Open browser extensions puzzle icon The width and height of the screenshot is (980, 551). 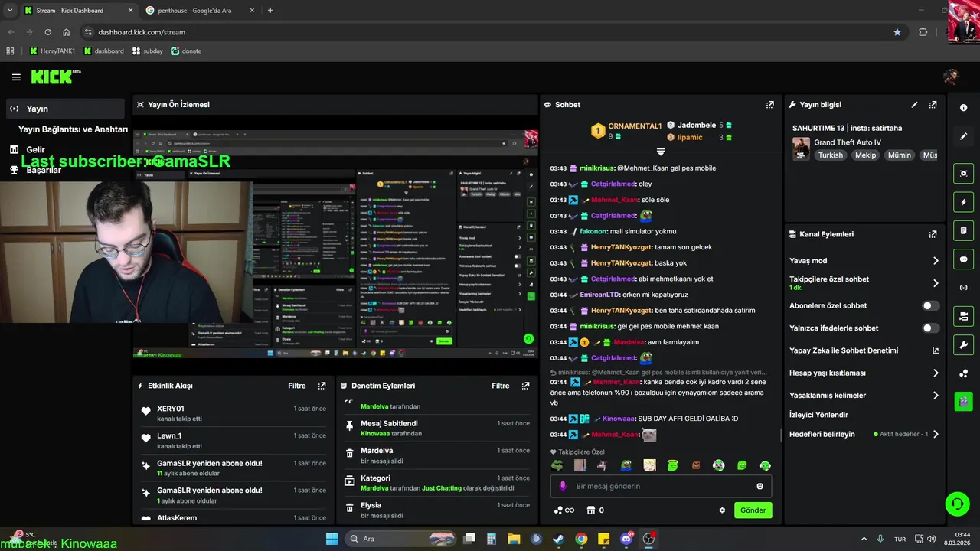(923, 32)
